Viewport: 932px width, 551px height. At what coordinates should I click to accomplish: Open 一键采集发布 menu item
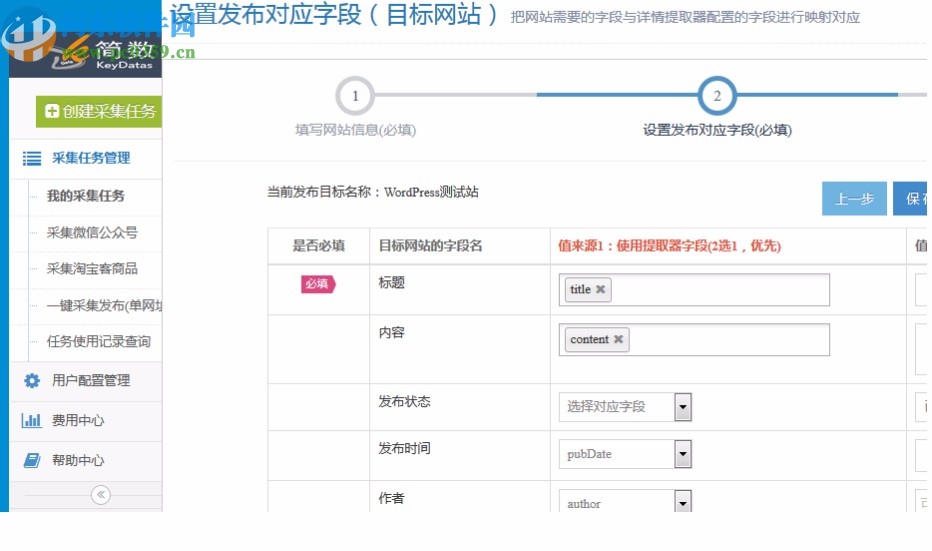(x=104, y=306)
